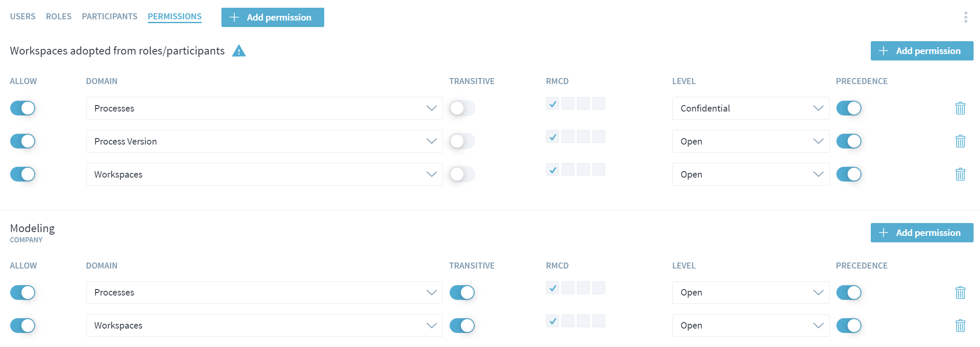
Task: Add permission to the Modeling section
Action: (922, 232)
